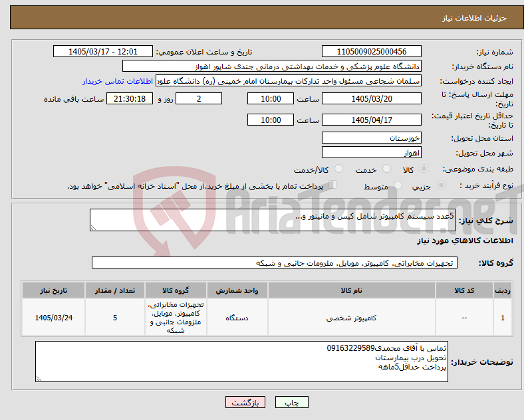
Task: Toggle the اسناد خزانه اسلامی payment checkbox
Action: click(333, 184)
